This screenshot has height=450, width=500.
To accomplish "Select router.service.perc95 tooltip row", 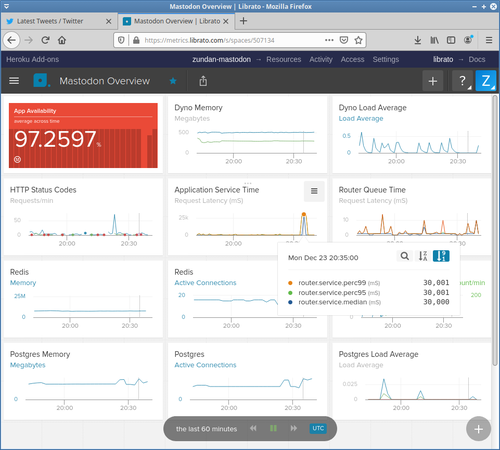I will (368, 293).
